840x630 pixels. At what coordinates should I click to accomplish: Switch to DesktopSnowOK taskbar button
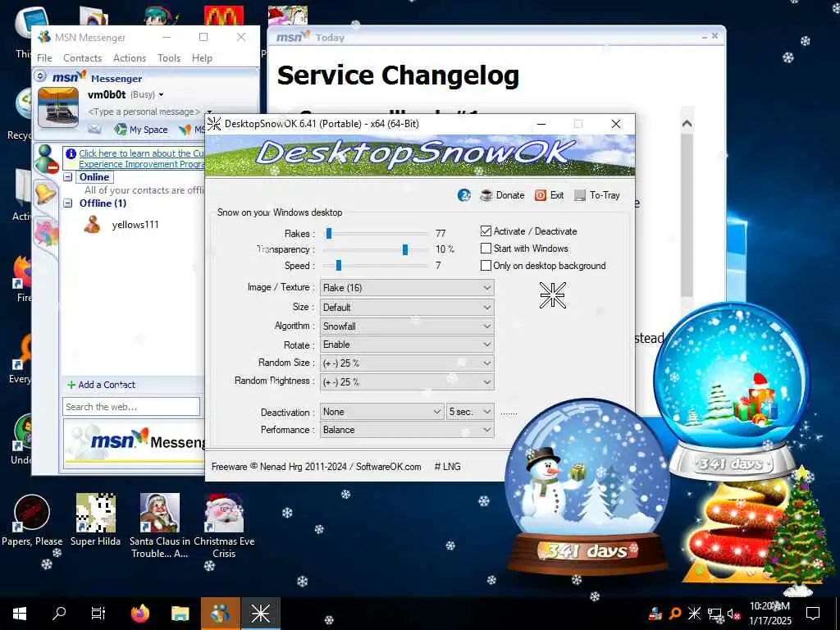coord(260,614)
